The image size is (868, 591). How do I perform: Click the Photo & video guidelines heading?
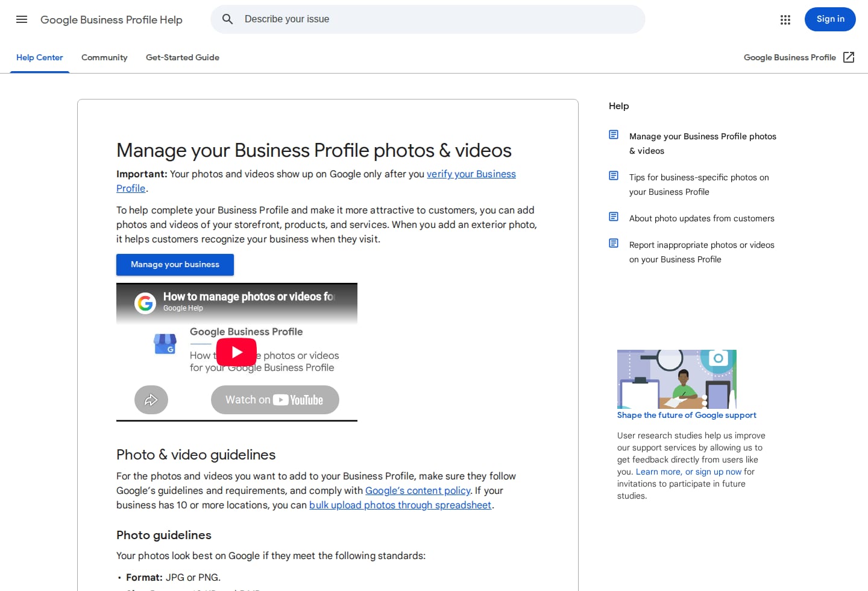(x=196, y=455)
